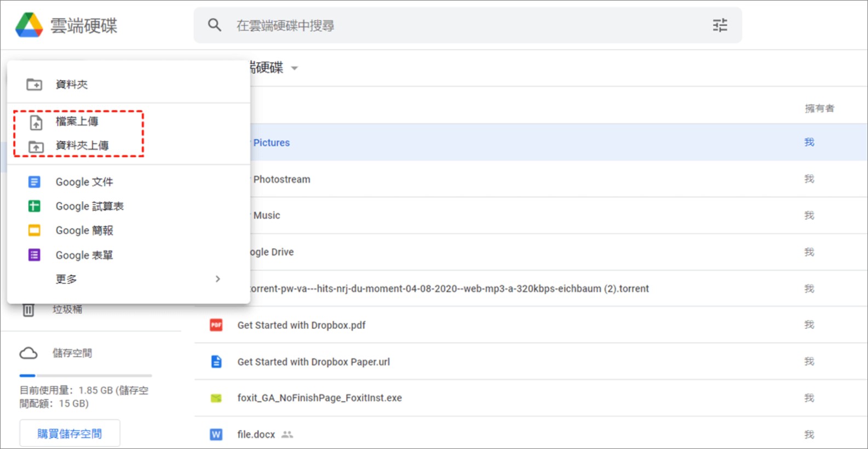The image size is (868, 449).
Task: Click the shared people icon next to file.docx
Action: point(287,435)
